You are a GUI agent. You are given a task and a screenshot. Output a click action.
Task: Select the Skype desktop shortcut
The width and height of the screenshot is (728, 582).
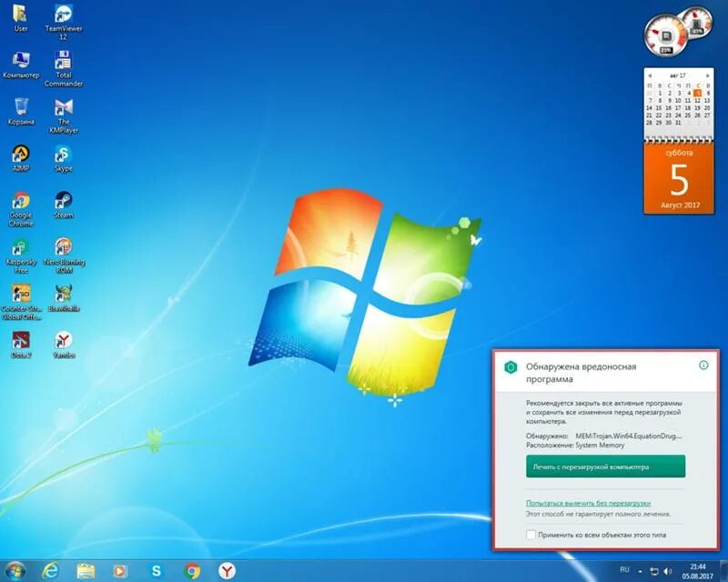[63, 158]
